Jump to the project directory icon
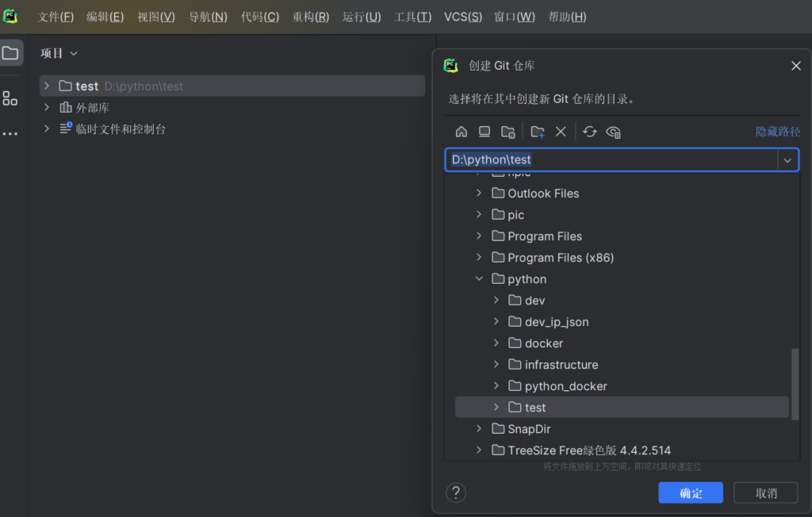This screenshot has width=812, height=517. [x=508, y=132]
